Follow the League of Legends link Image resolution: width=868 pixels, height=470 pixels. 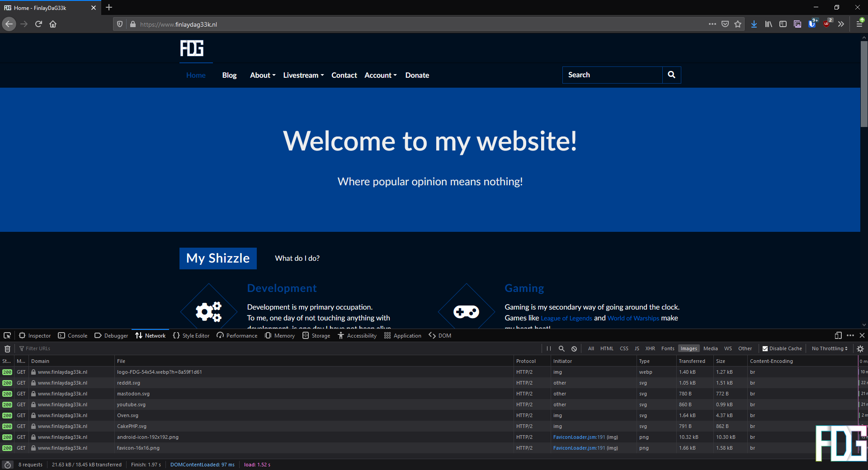point(566,318)
